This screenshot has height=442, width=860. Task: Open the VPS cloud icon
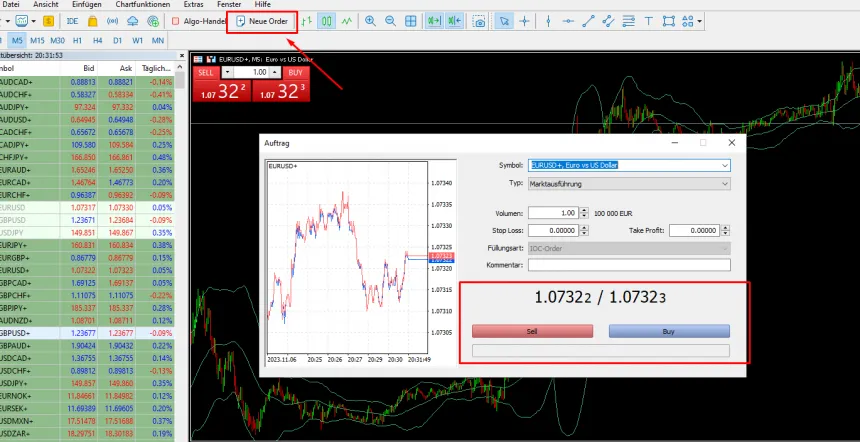point(133,21)
